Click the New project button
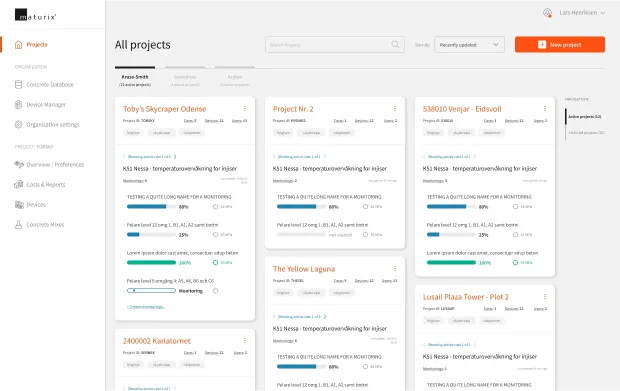 coord(560,45)
